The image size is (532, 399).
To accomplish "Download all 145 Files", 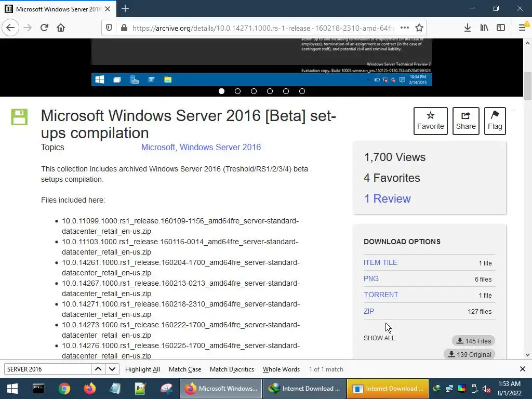I will click(x=473, y=341).
